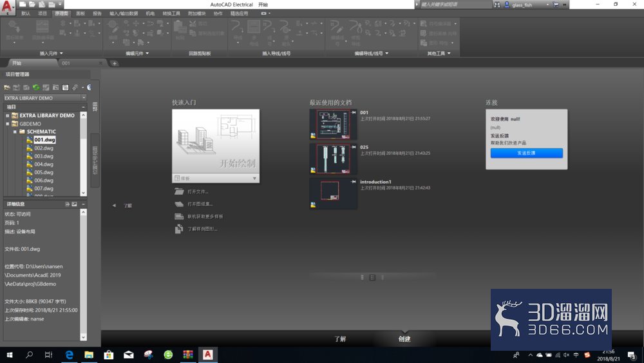Click Project-Wide Update icon in Project Manager
644x363 pixels.
coord(55,88)
